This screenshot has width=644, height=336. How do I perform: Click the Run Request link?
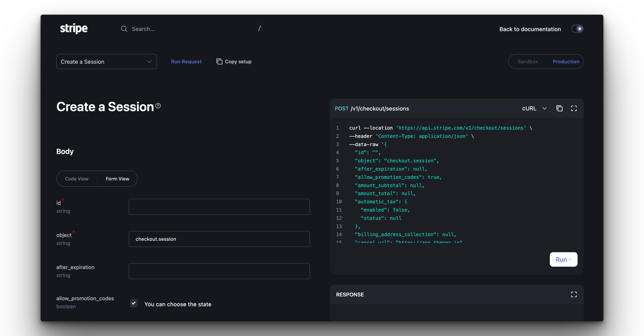pos(186,62)
